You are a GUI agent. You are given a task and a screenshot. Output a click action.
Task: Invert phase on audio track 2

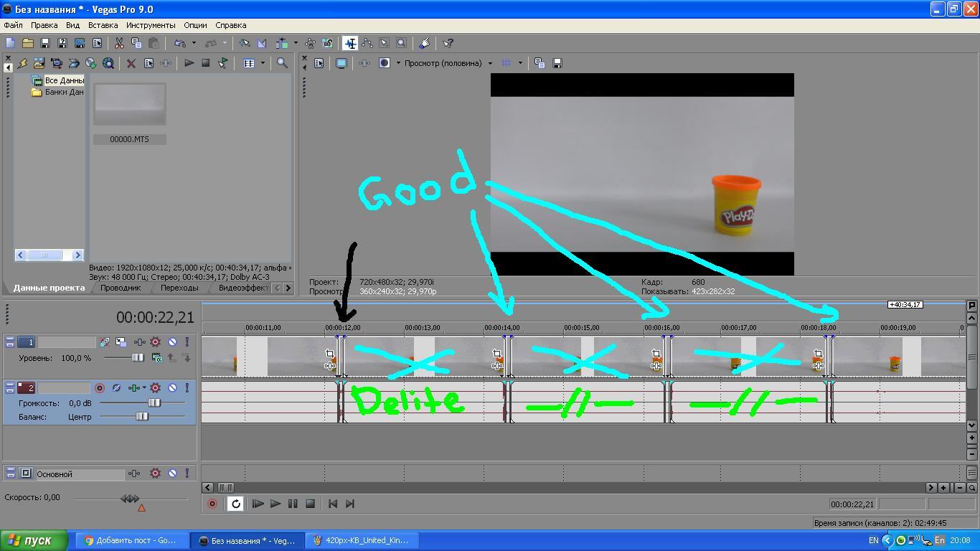[x=117, y=388]
